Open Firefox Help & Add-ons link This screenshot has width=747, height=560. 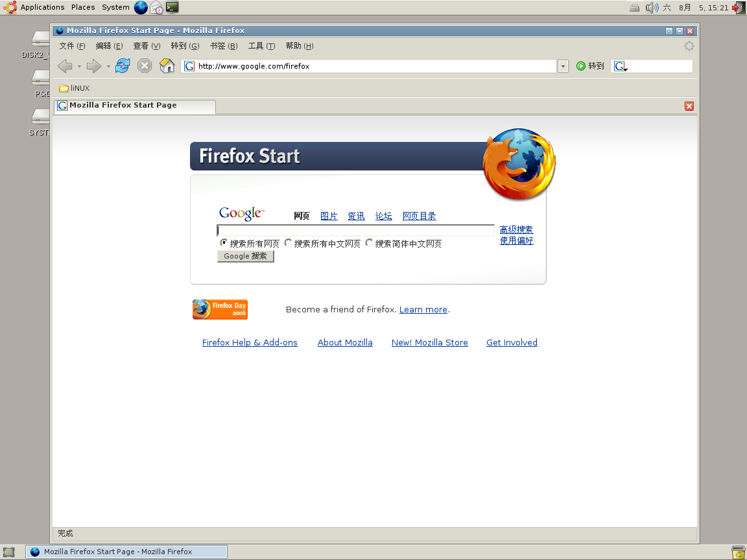tap(250, 342)
